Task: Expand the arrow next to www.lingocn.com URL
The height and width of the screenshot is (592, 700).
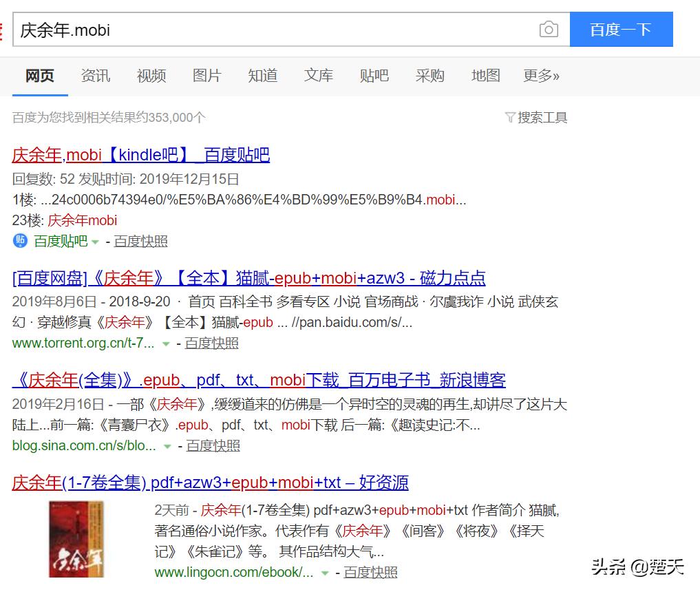Action: 325,572
